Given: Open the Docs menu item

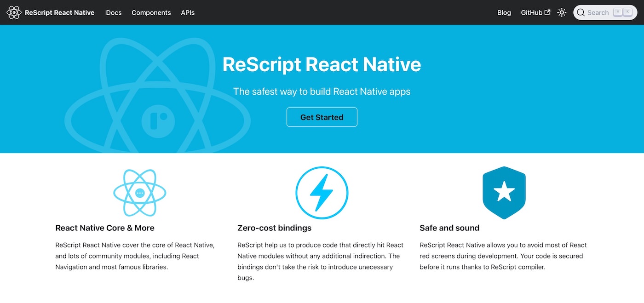Looking at the screenshot, I should pos(114,12).
